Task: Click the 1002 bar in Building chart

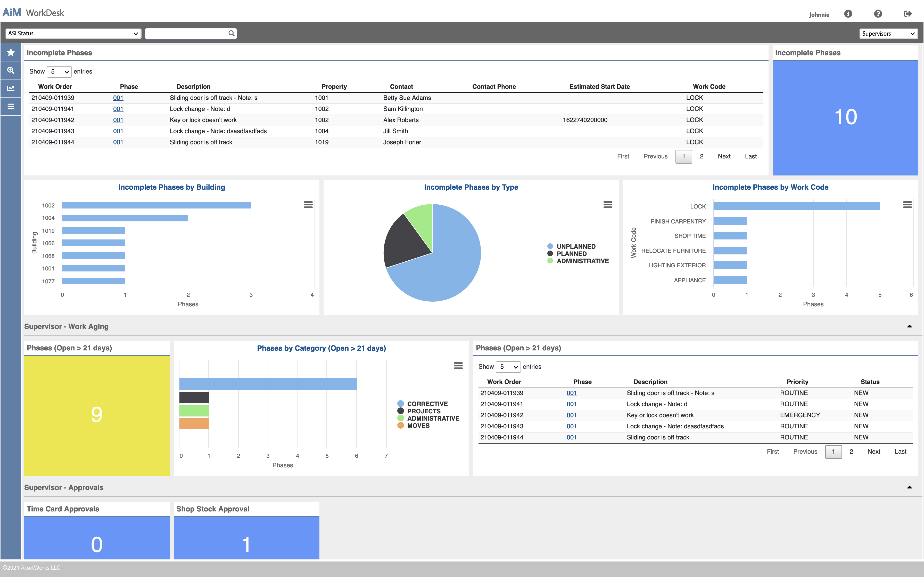Action: click(156, 205)
